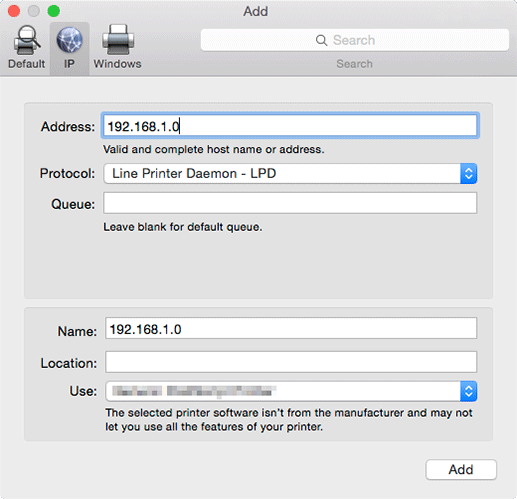
Task: Select the IP globe icon
Action: [69, 40]
